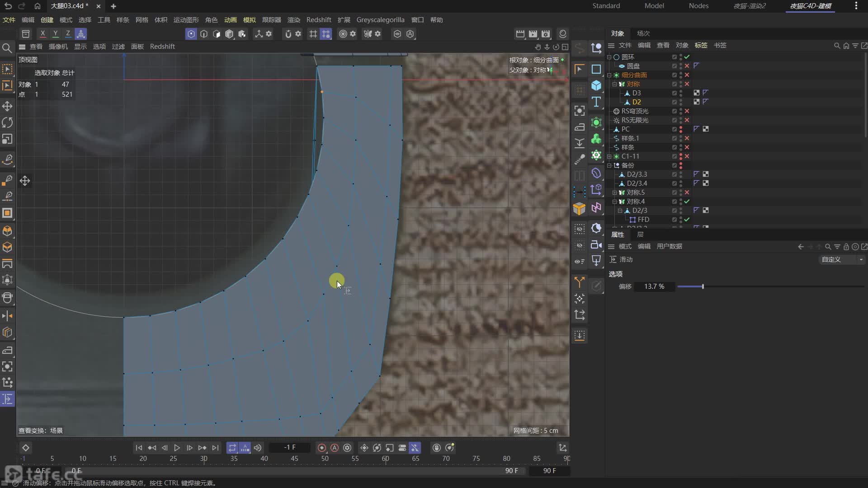
Task: Go to the timeline start button
Action: click(139, 448)
